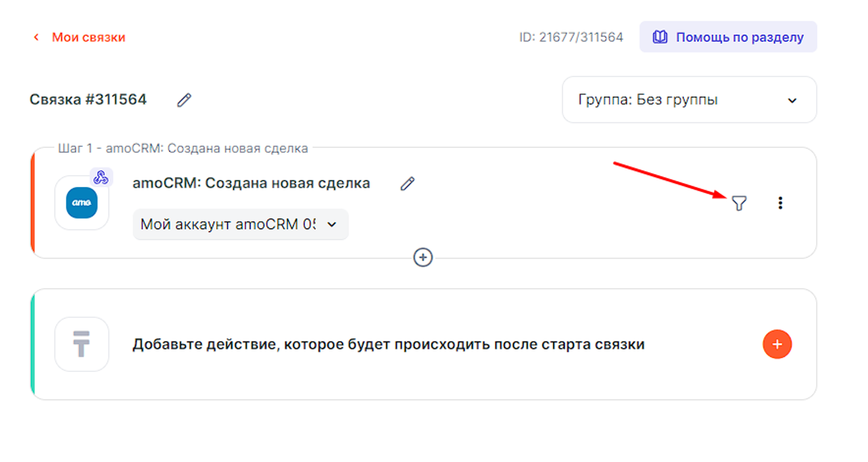Click the circled plus between the steps

(423, 257)
